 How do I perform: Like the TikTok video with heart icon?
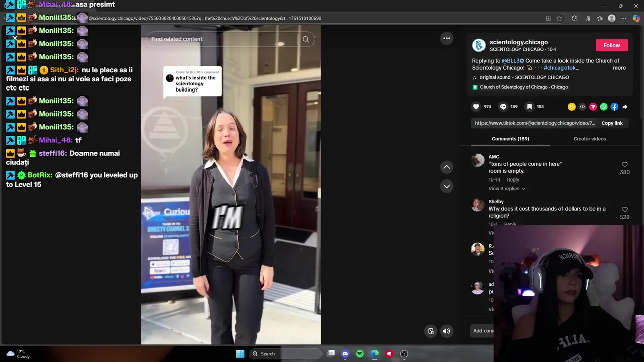tap(476, 107)
